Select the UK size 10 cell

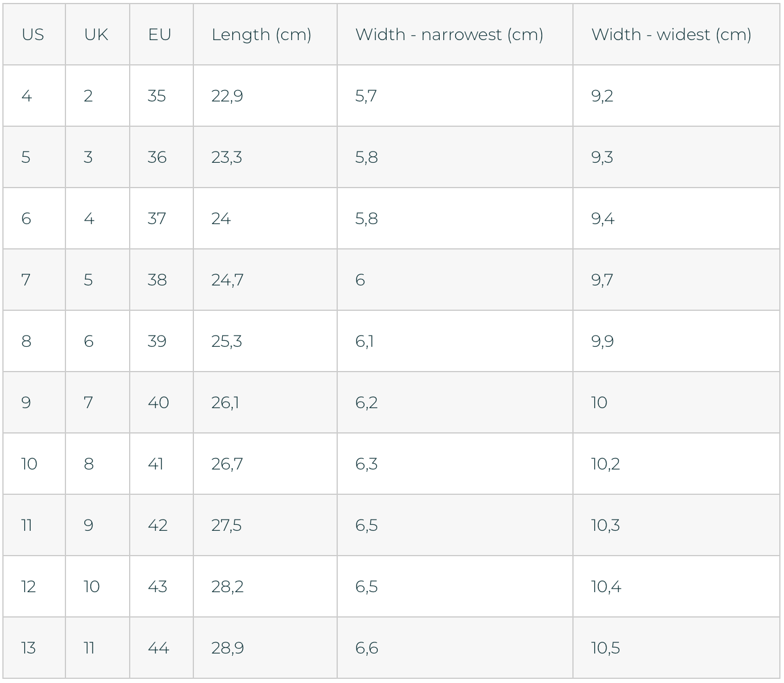(97, 586)
